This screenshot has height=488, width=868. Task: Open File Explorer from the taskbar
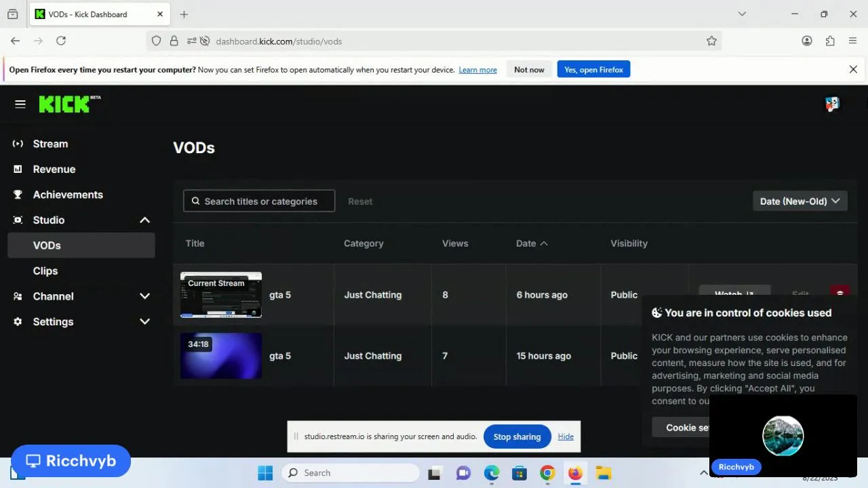tap(604, 473)
